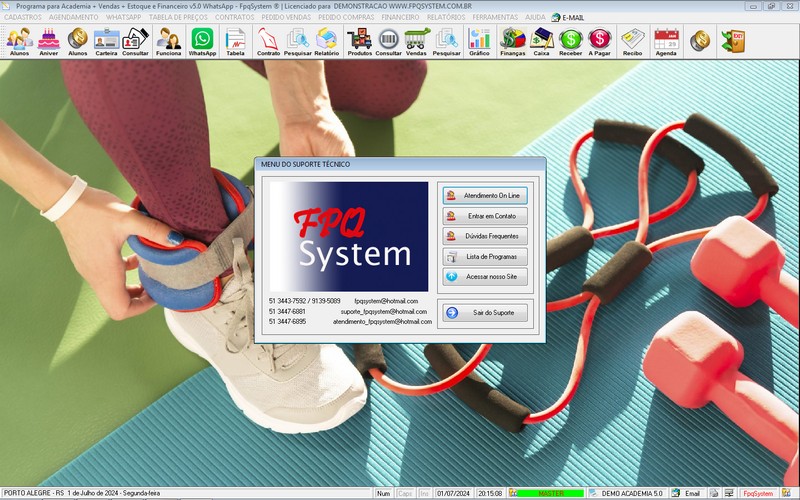This screenshot has width=800, height=500.
Task: Click the Produtos forklift icon
Action: tap(359, 41)
